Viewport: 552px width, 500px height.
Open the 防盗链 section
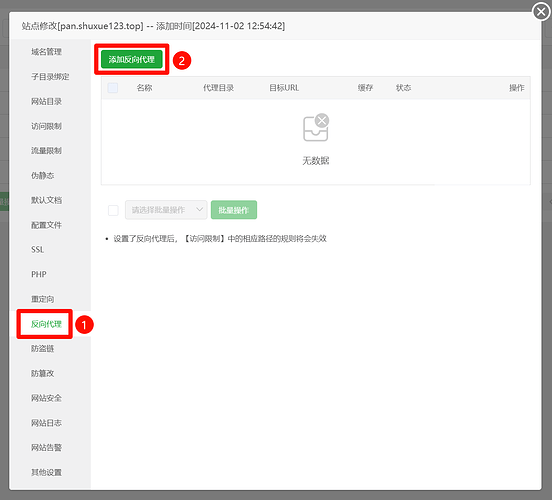[43, 349]
